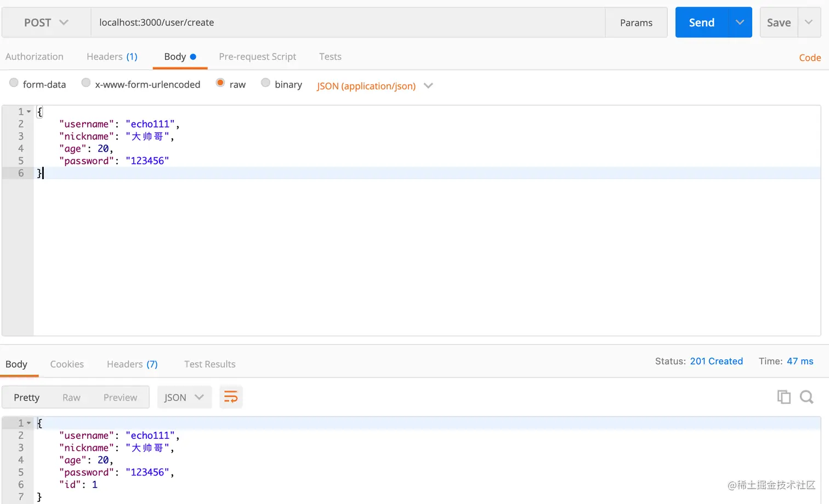Switch to Pre-request Script tab
The height and width of the screenshot is (504, 829).
click(x=257, y=56)
